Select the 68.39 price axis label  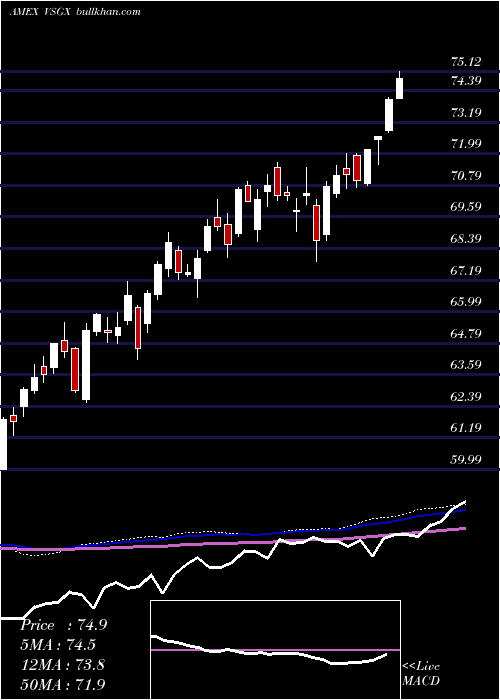[466, 238]
